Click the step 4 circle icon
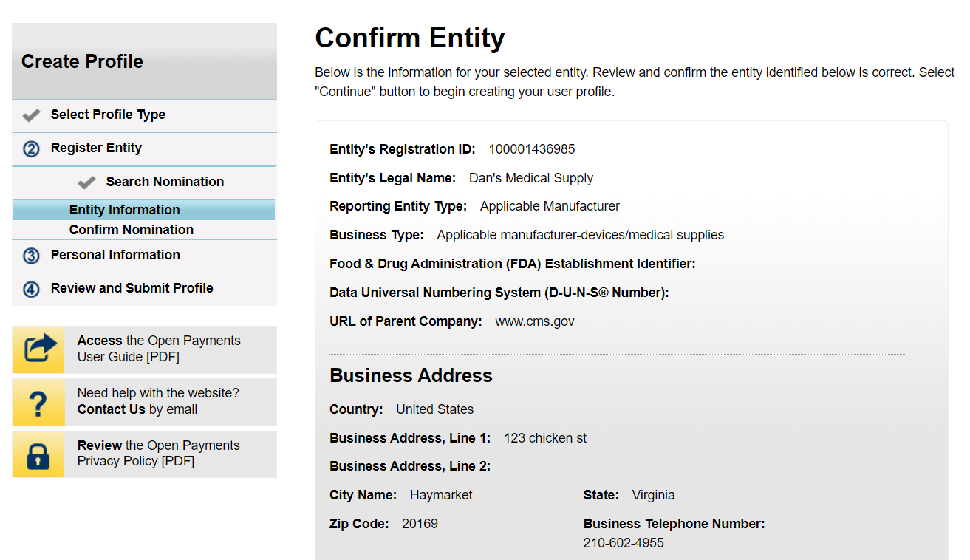The image size is (970, 560). (x=31, y=289)
